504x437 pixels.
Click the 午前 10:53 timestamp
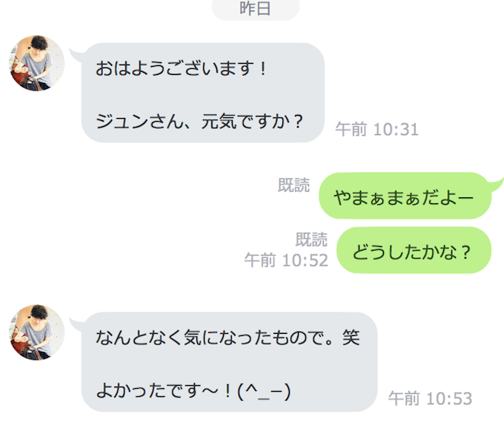click(x=430, y=398)
